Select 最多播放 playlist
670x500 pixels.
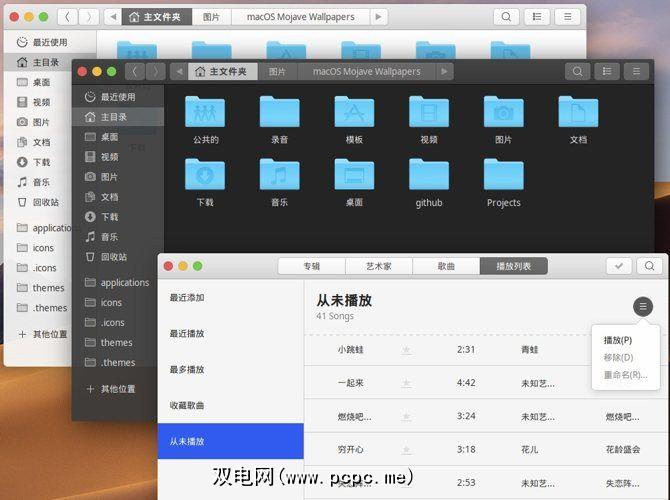pos(231,369)
